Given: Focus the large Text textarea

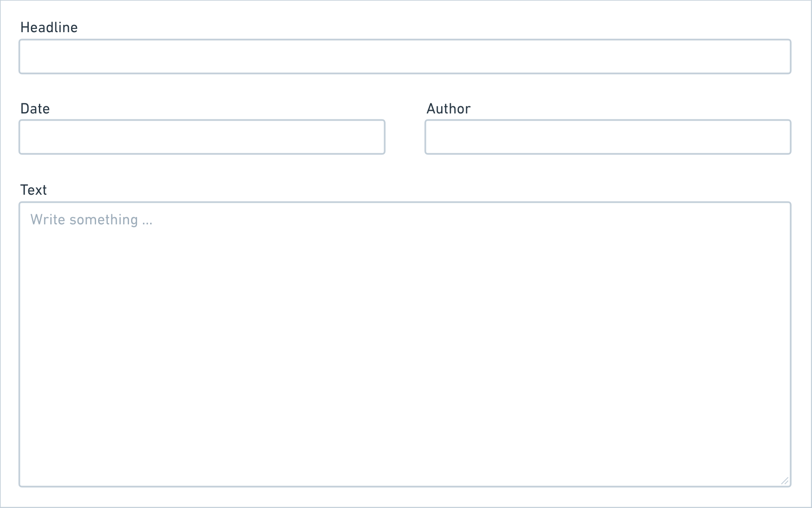Looking at the screenshot, I should [405, 345].
